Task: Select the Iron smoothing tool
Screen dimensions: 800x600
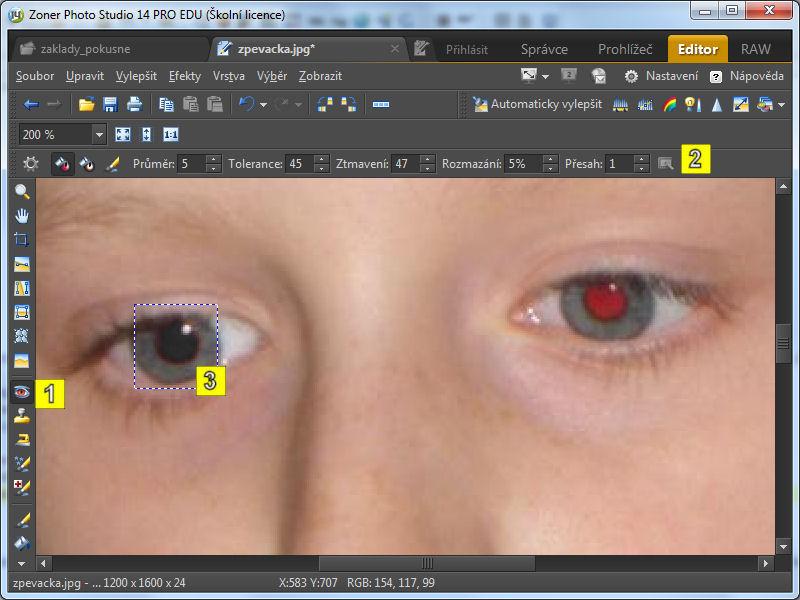Action: 22,439
